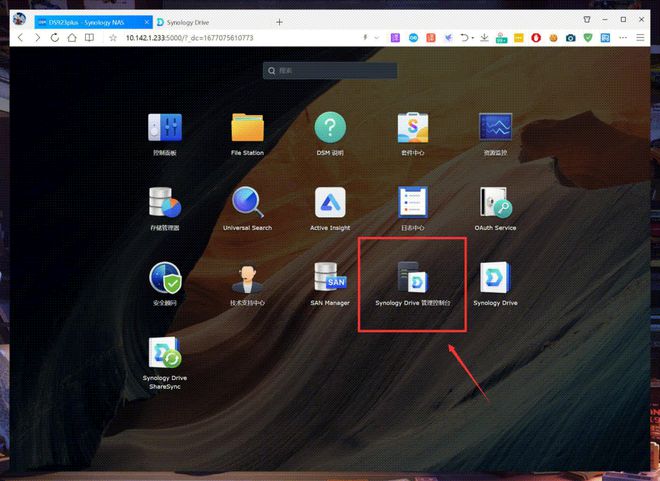Go to browser home page

tap(72, 38)
